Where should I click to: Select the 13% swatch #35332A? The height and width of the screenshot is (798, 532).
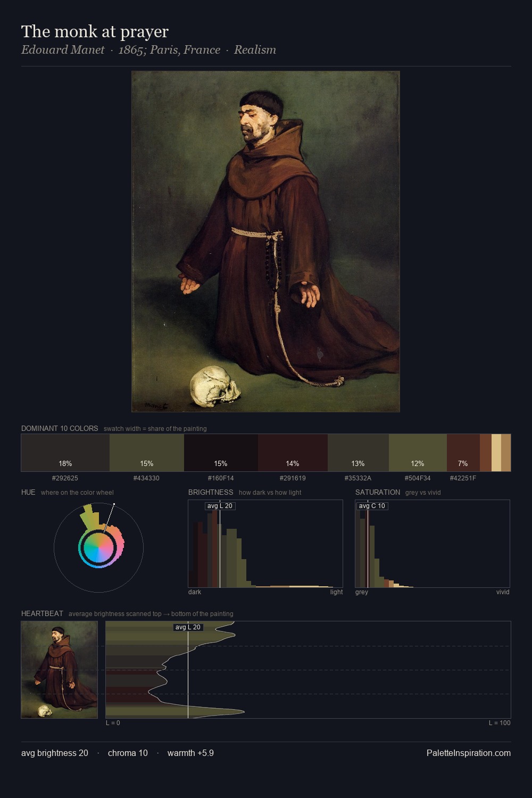[x=358, y=453]
